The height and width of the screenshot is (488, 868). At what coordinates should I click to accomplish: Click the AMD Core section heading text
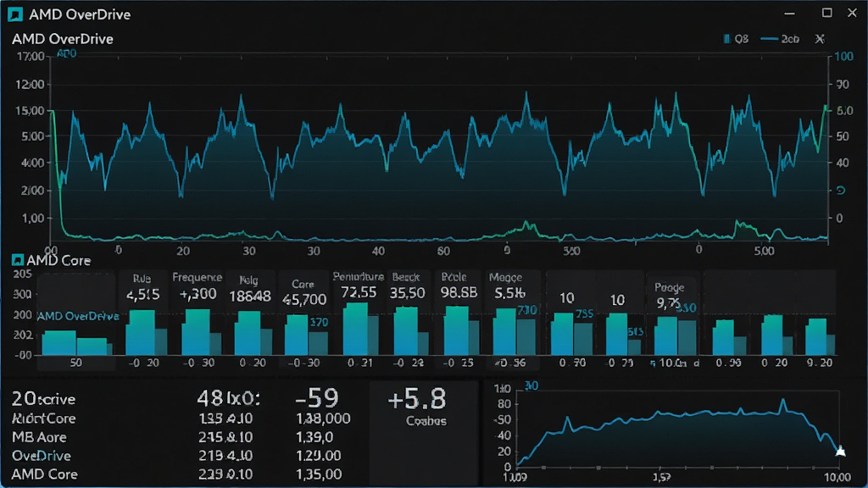click(x=58, y=261)
